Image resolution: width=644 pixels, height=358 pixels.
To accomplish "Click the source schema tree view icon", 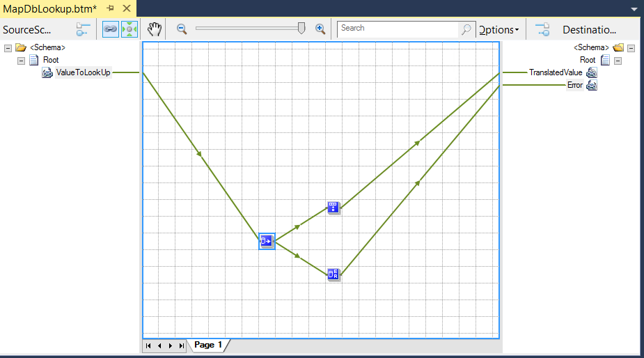I will pyautogui.click(x=83, y=29).
